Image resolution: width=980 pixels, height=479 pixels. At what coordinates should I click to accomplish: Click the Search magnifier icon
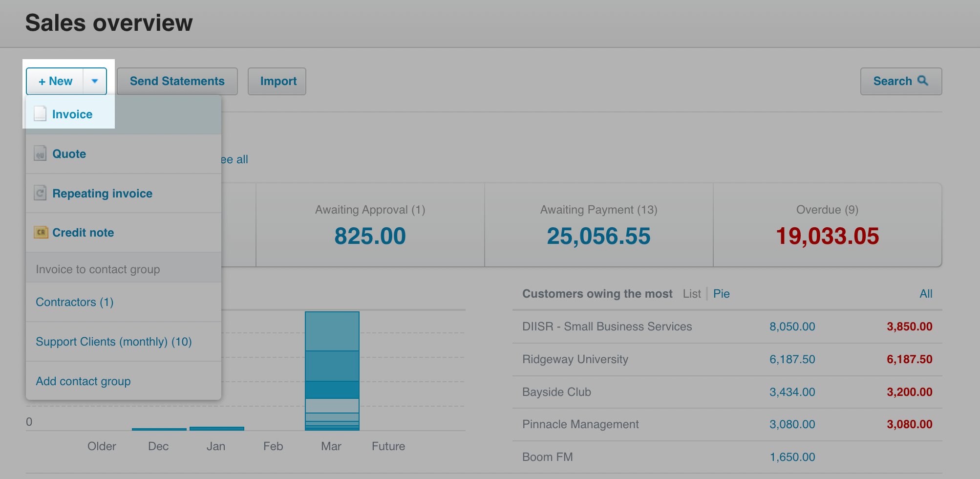point(922,81)
